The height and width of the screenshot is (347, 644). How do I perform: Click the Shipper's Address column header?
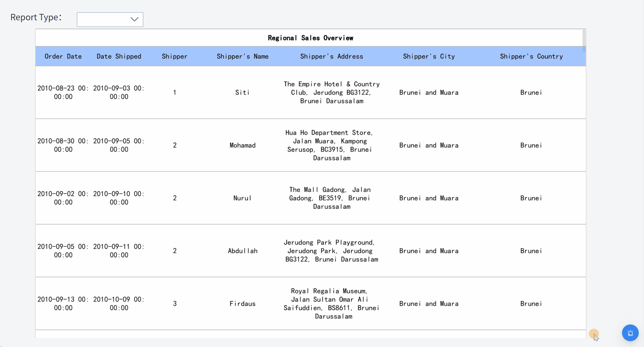tap(331, 56)
